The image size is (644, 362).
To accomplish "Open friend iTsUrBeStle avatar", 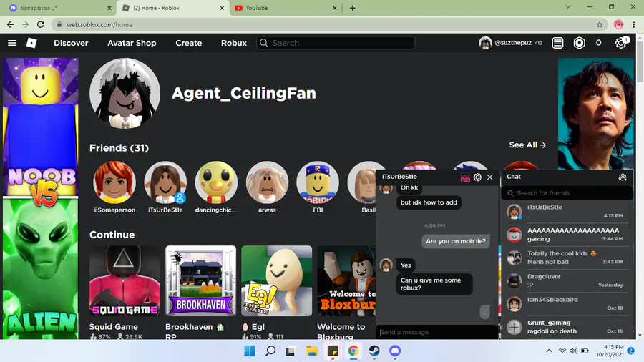I will [x=165, y=182].
